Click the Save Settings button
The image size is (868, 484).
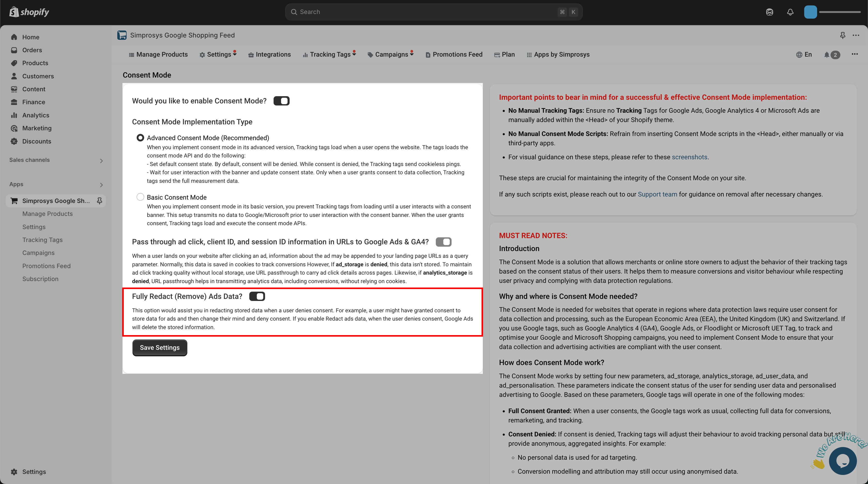tap(160, 347)
